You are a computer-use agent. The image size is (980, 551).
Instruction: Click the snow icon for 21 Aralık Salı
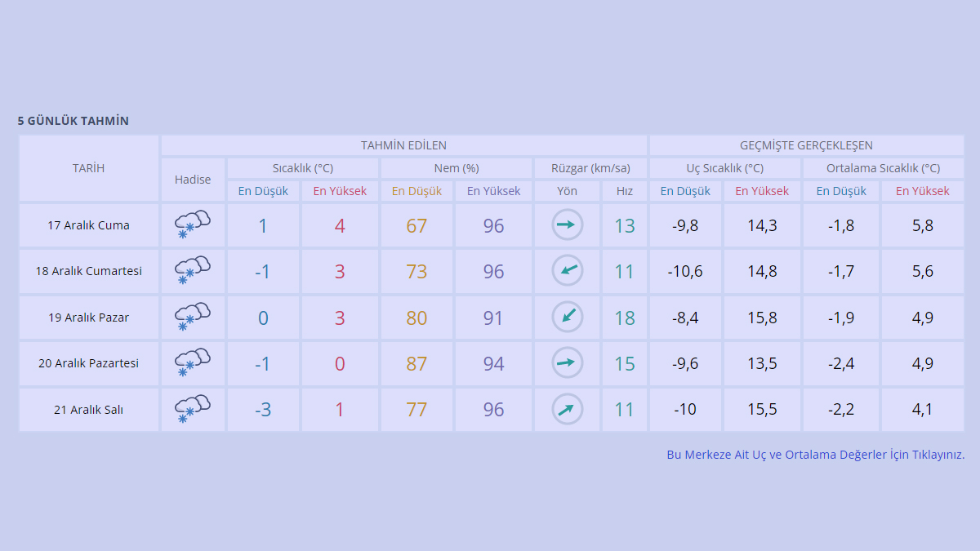point(193,409)
